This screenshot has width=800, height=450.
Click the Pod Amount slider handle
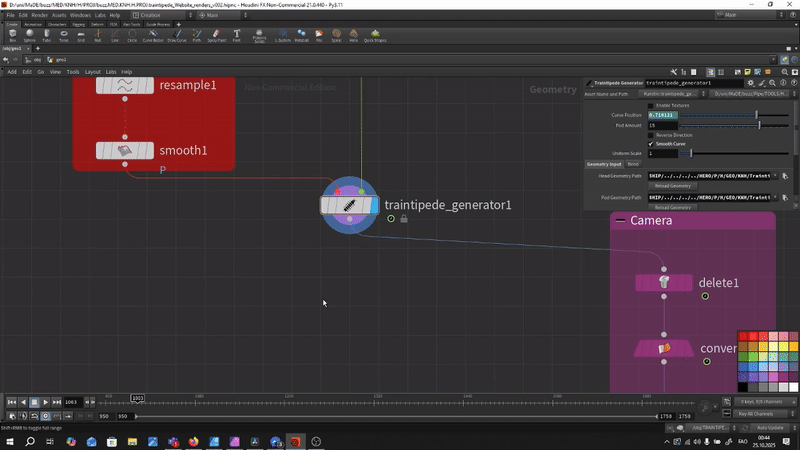pyautogui.click(x=760, y=125)
